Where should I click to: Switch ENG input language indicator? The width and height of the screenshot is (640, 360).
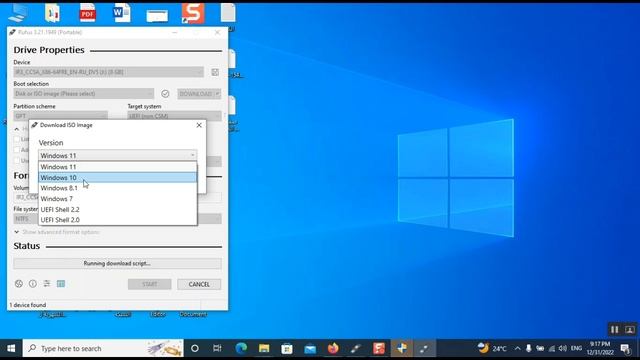coord(576,348)
